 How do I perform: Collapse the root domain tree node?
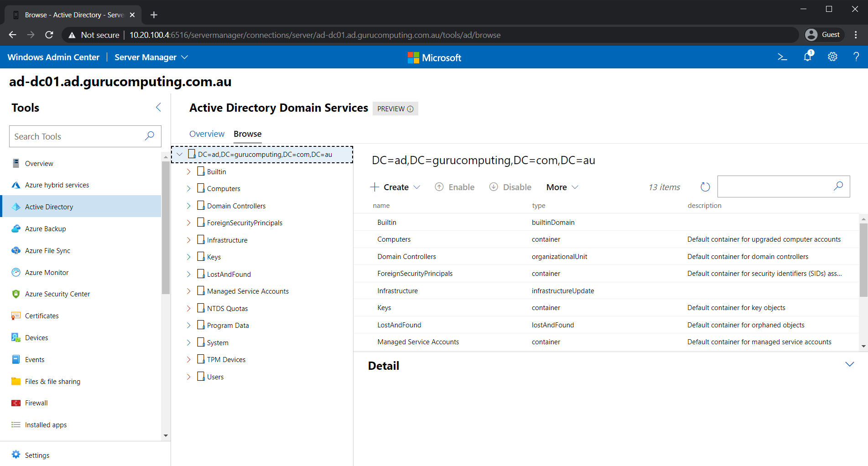point(180,155)
